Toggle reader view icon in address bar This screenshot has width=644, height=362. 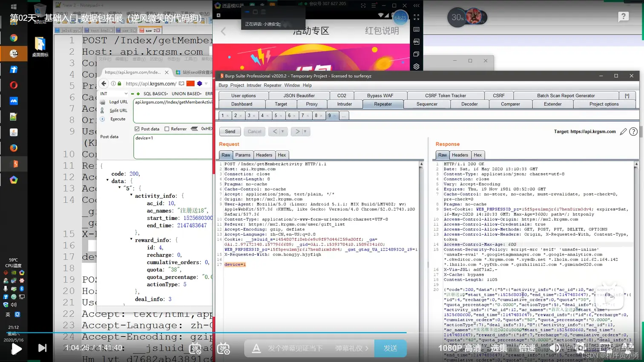tap(181, 83)
